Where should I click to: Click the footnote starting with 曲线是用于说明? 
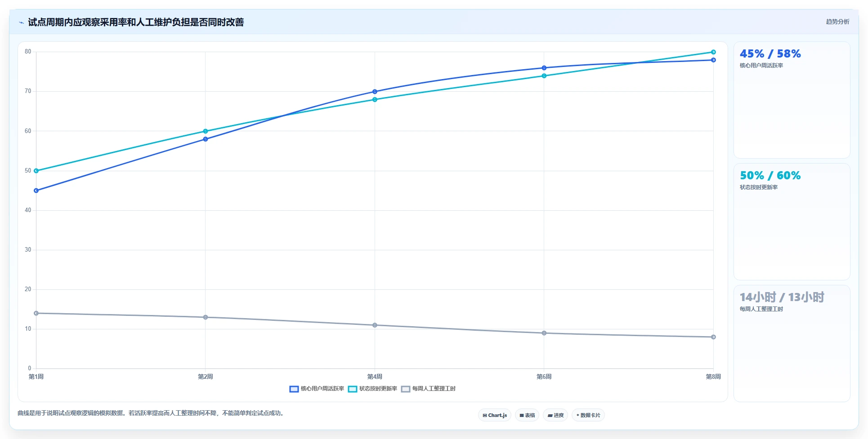click(151, 413)
